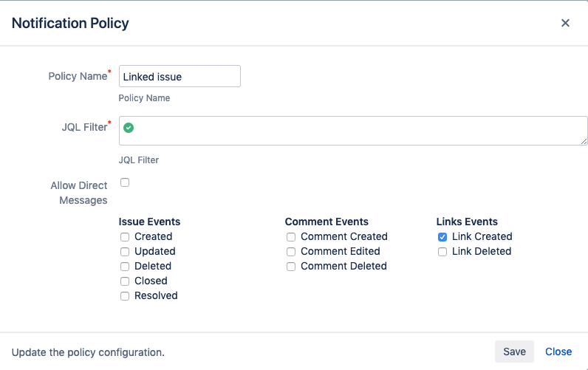Click the Close link in footer
The width and height of the screenshot is (588, 370).
[558, 352]
